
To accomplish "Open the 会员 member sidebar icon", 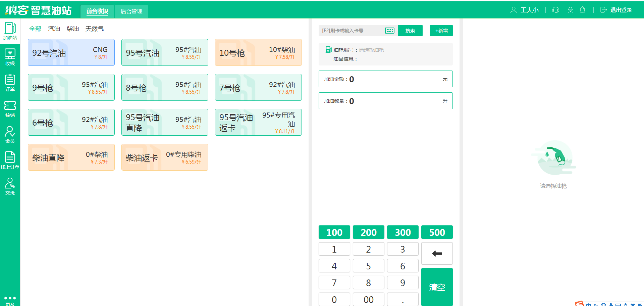I will tap(10, 134).
